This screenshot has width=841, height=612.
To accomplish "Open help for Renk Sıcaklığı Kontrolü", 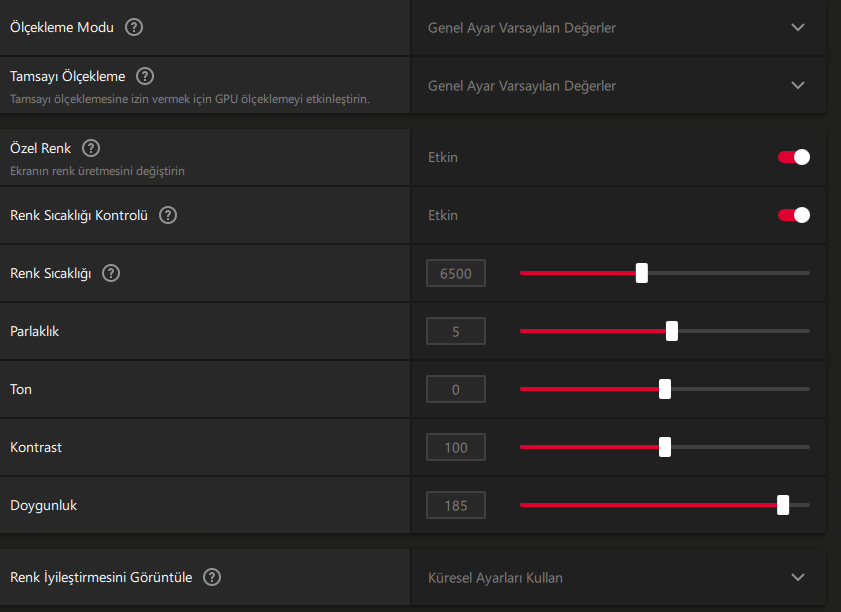I will point(168,215).
